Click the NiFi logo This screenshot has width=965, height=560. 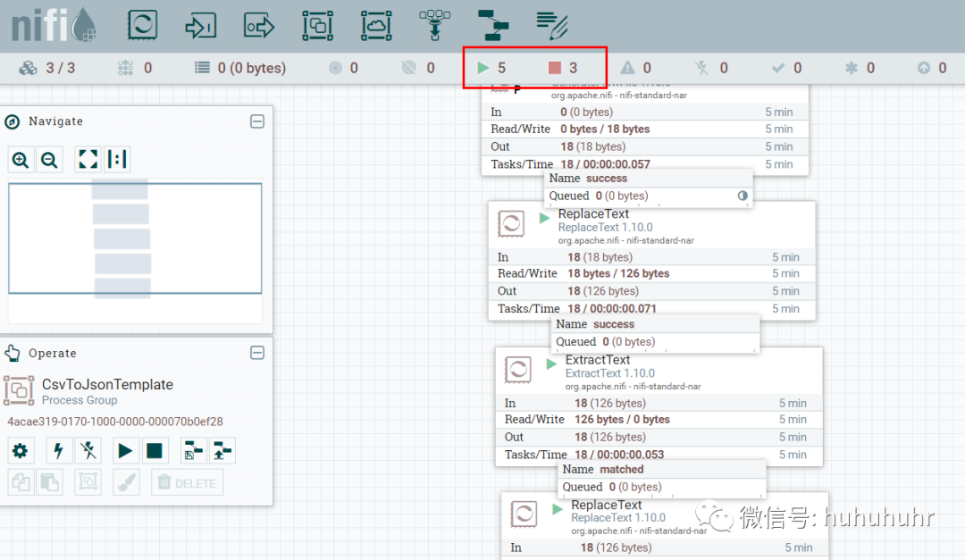[55, 27]
